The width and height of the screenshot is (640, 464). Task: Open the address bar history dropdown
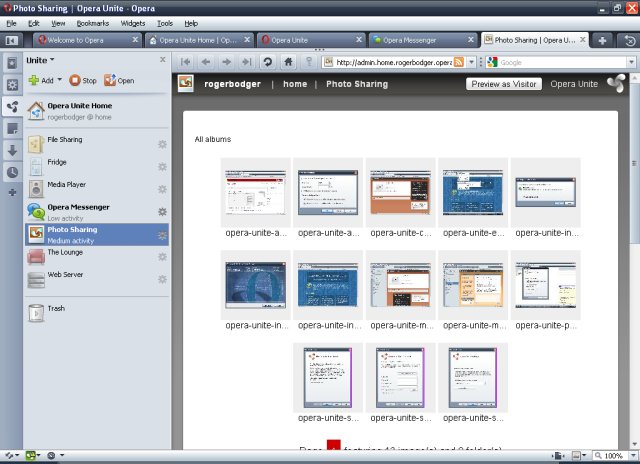click(472, 62)
